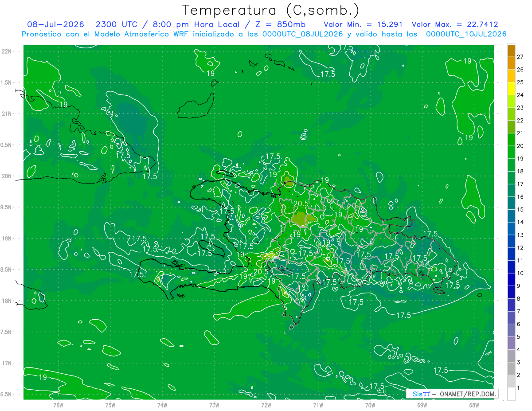Screen dimensions: 532x411
Task: Click the '17N' latitude axis label
Action: coord(7,363)
